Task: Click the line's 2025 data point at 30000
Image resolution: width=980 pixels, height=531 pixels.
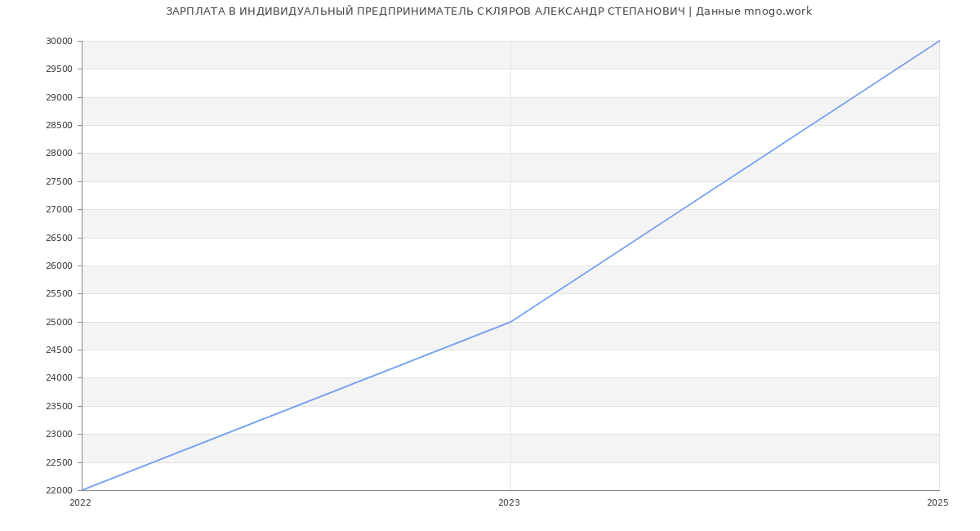Action: click(x=939, y=41)
